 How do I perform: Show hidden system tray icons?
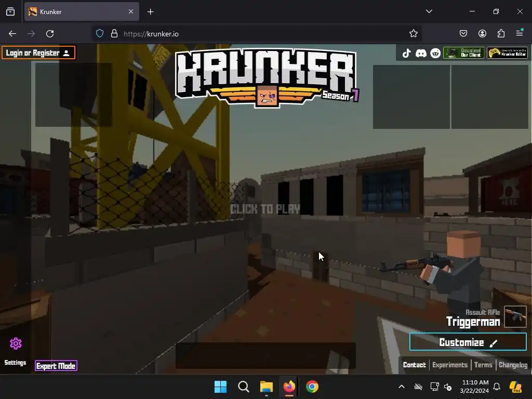[x=402, y=387]
